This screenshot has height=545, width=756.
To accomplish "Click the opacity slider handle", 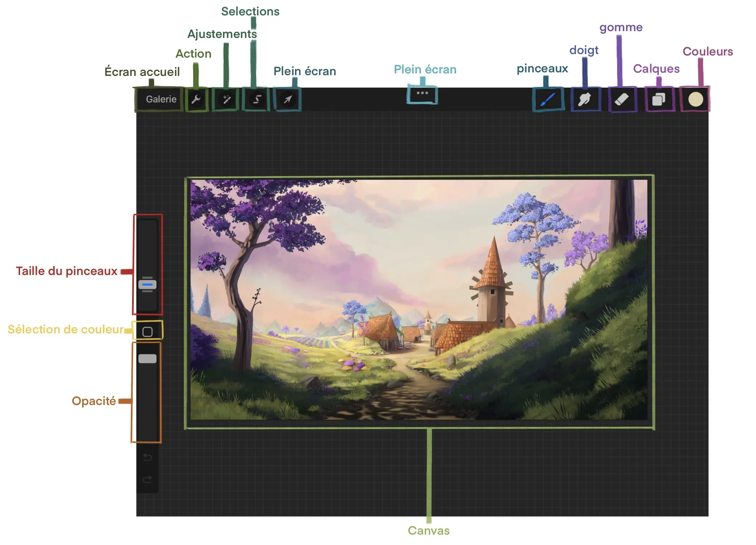I will (147, 359).
